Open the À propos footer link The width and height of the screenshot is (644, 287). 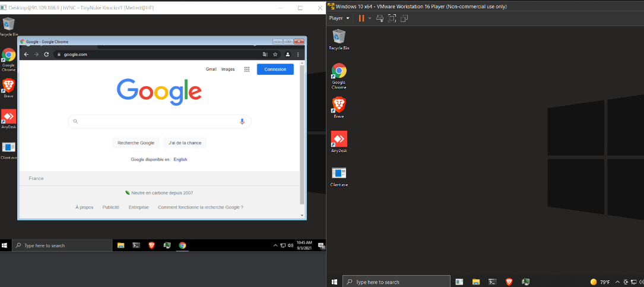(84, 207)
